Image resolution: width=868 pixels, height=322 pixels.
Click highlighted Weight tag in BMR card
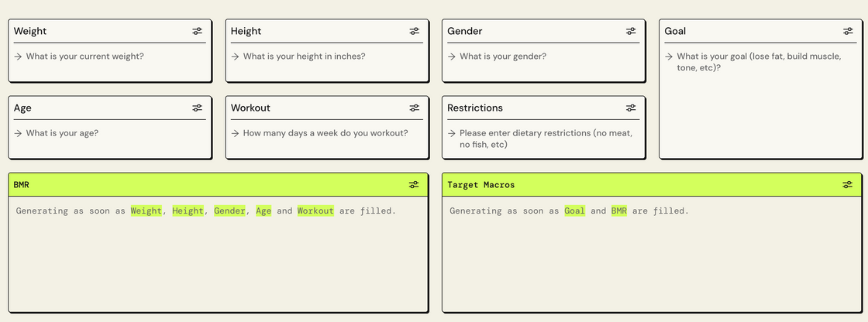tap(146, 211)
